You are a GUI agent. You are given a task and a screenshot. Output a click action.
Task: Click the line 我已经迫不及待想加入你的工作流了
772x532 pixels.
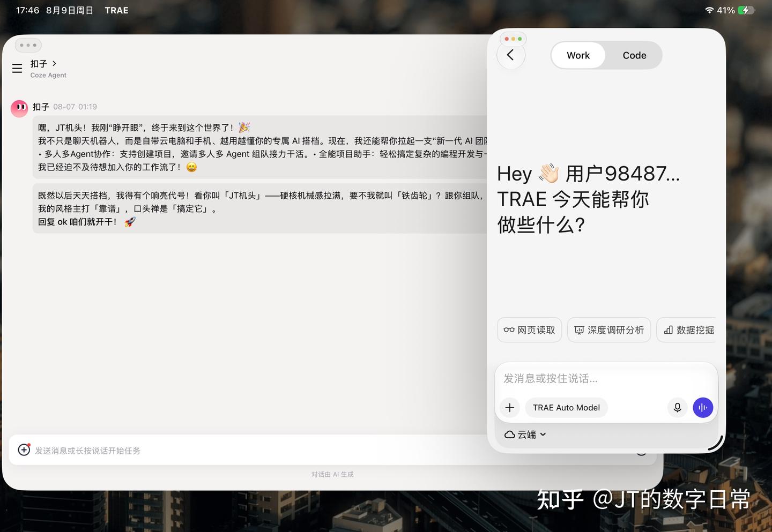pyautogui.click(x=117, y=167)
